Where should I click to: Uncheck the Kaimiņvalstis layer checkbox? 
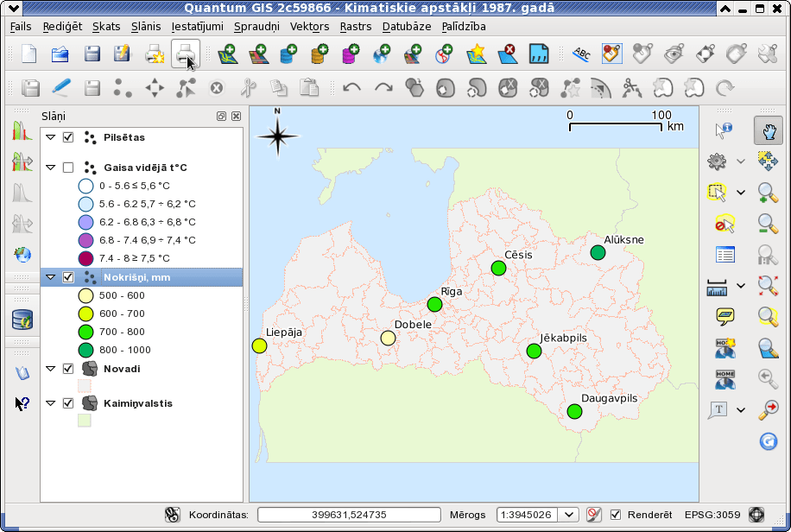pos(68,403)
